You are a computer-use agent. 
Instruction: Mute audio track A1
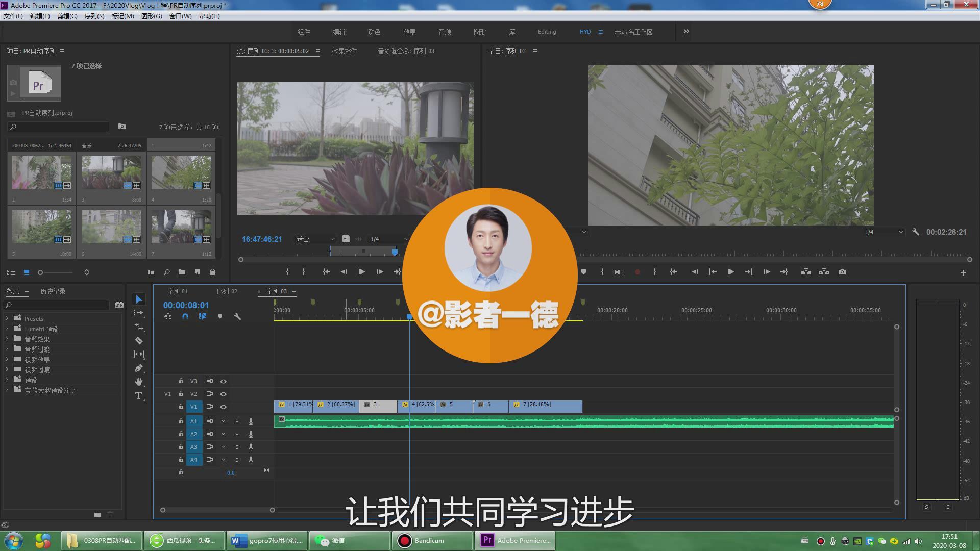click(223, 421)
